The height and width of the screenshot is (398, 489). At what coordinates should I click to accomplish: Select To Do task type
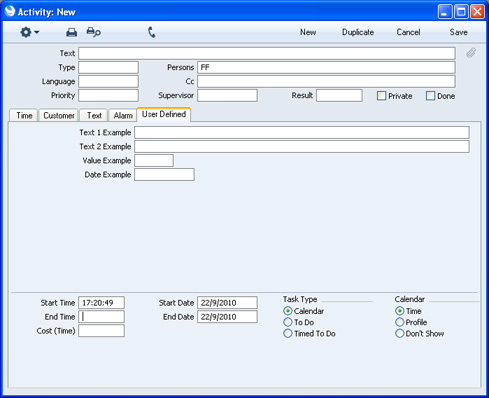coord(288,322)
